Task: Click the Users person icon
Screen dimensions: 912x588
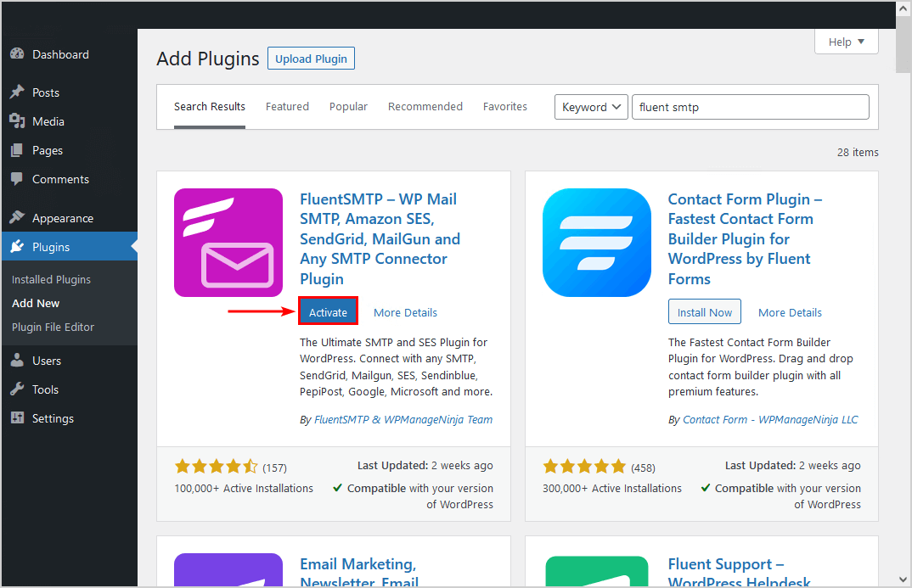Action: click(18, 361)
